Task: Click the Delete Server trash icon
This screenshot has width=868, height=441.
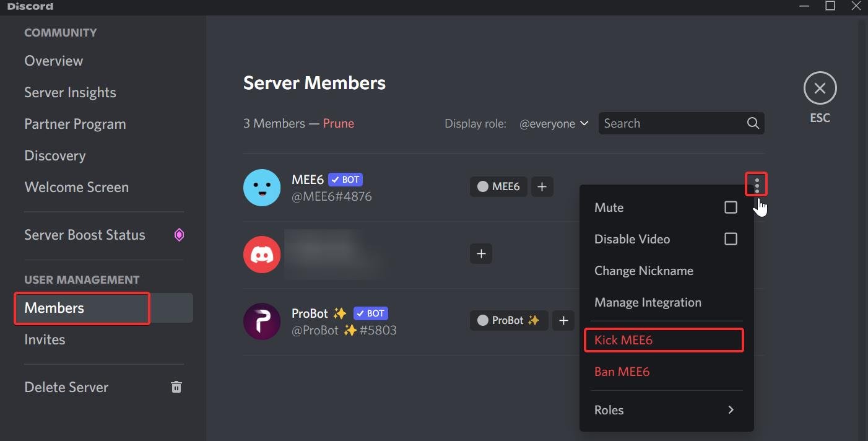Action: point(176,387)
